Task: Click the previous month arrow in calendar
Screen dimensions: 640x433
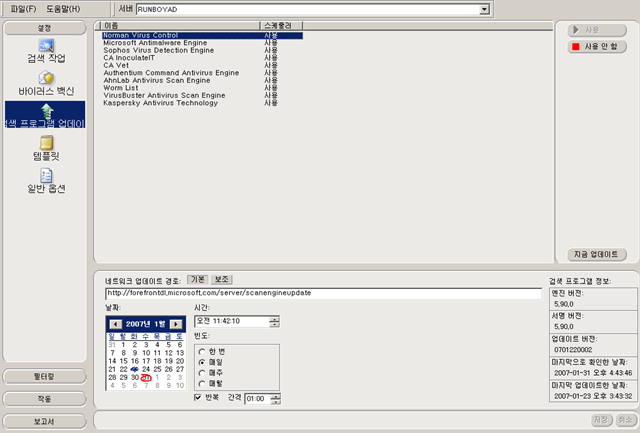Action: [x=116, y=324]
